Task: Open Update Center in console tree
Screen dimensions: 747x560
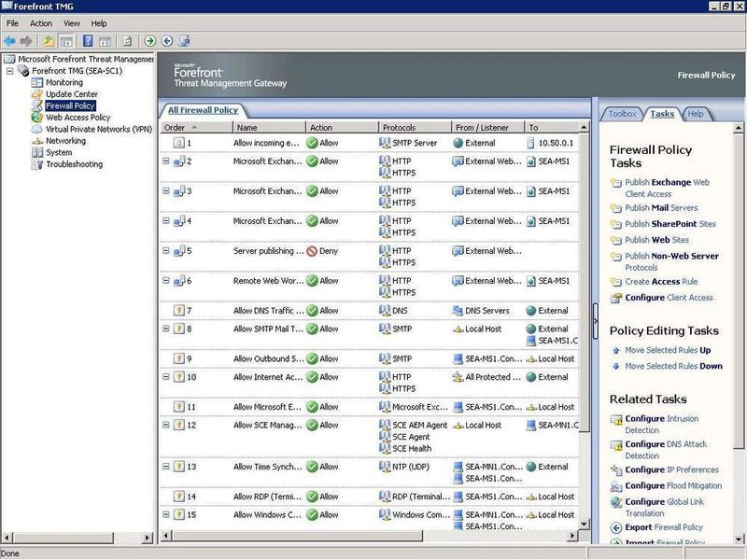Action: (72, 94)
